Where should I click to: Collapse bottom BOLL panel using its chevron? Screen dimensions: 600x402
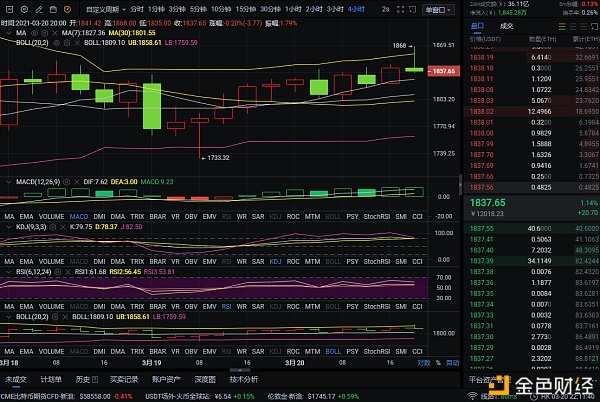click(x=8, y=317)
